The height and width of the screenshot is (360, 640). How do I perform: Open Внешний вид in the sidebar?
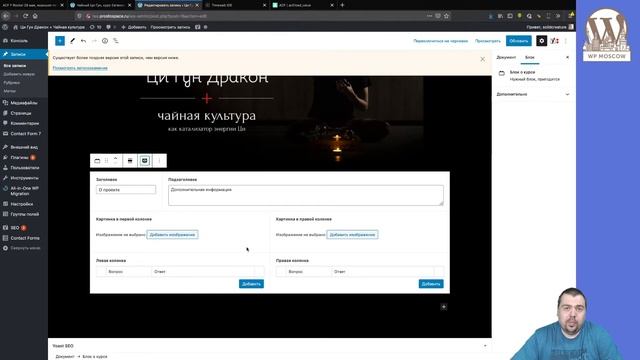point(24,147)
